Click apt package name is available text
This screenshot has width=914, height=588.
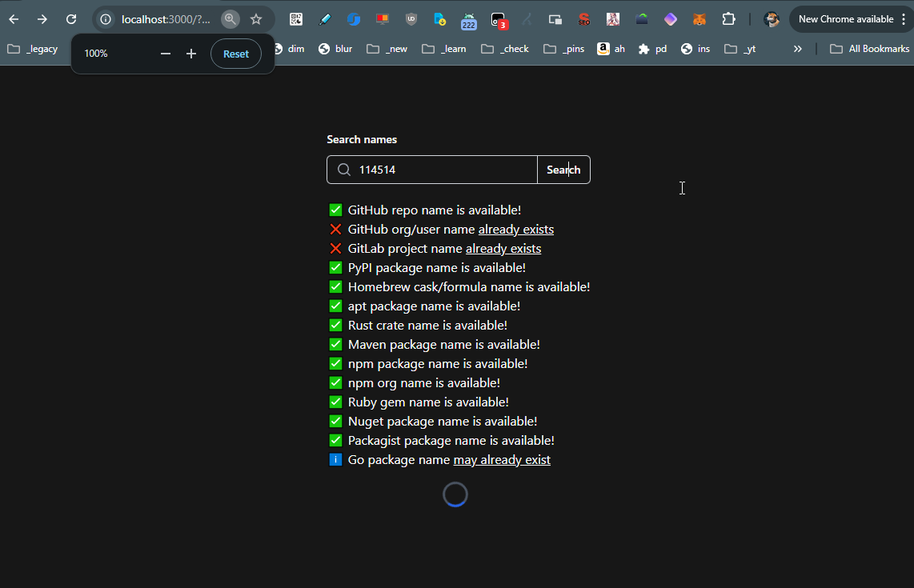tap(434, 306)
